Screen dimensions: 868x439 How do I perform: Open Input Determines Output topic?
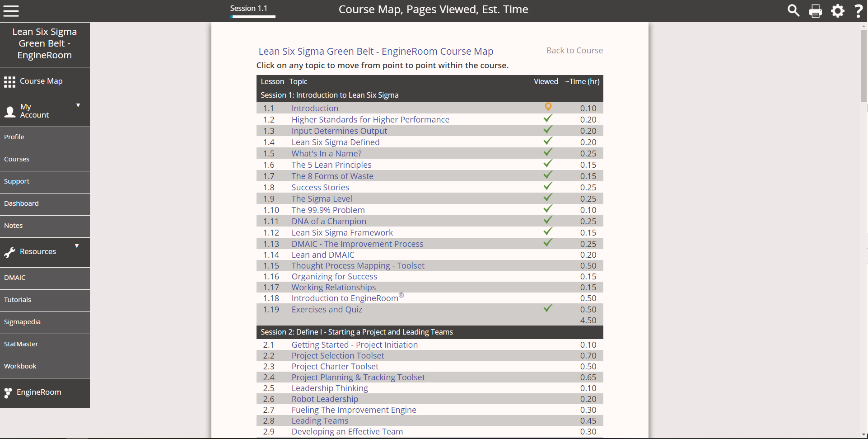(x=339, y=131)
